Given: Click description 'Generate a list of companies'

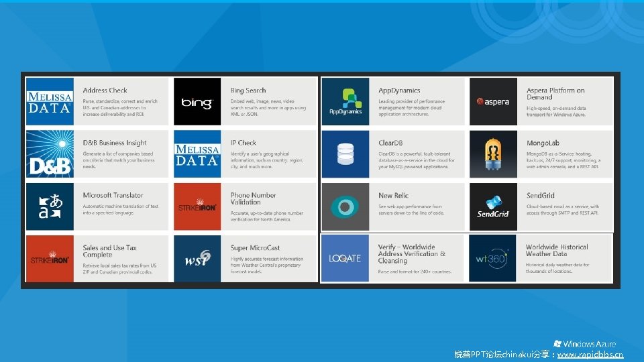Looking at the screenshot, I should [118, 160].
